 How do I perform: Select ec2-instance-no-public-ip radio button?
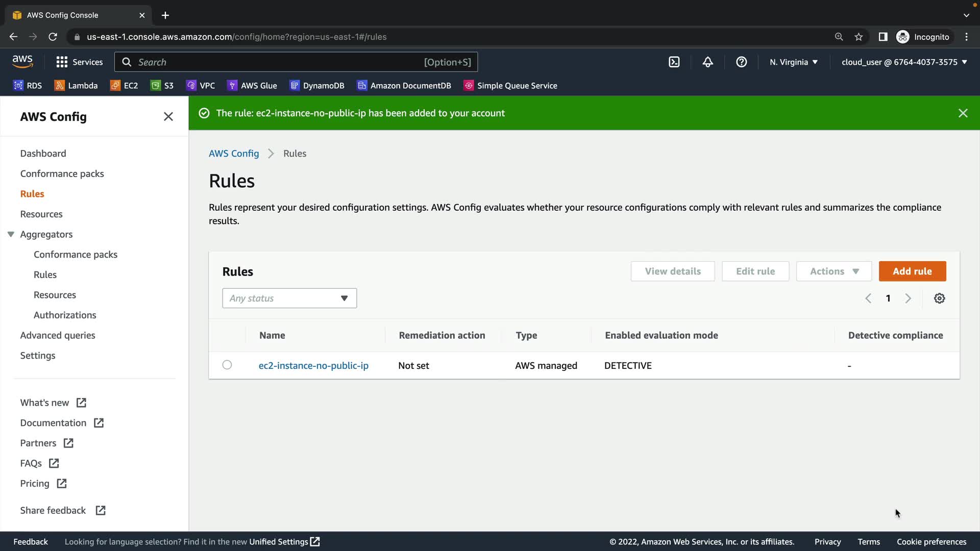[227, 365]
